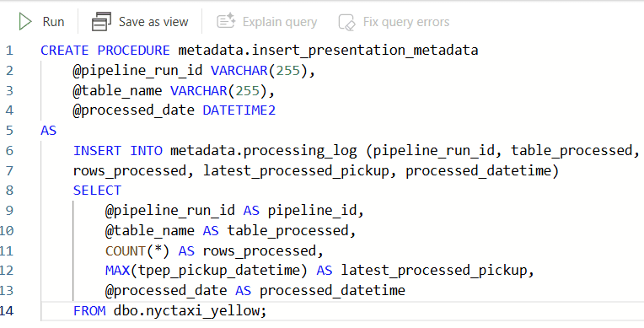Viewport: 644px width, 328px height.
Task: Click line number 14 in the gutter
Action: tap(7, 311)
